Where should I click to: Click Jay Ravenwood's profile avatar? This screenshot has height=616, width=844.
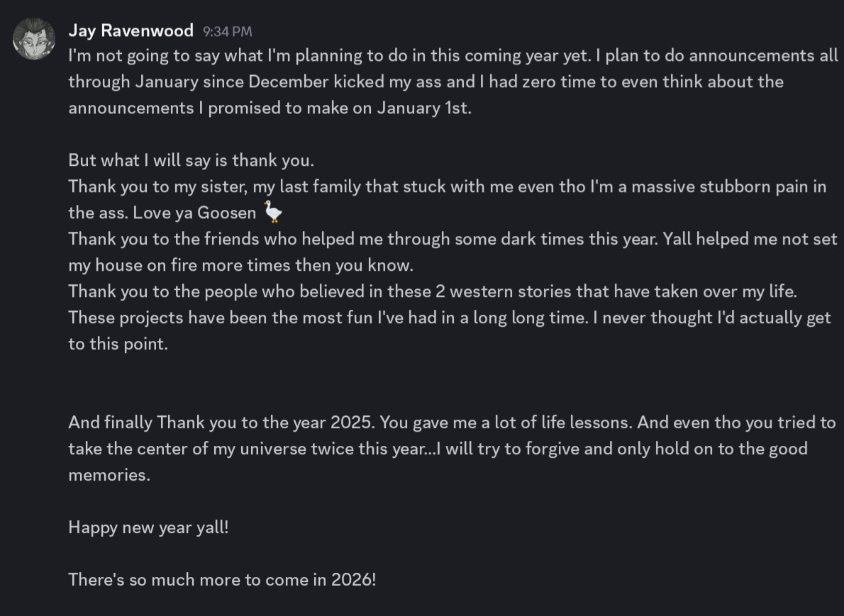pos(34,39)
